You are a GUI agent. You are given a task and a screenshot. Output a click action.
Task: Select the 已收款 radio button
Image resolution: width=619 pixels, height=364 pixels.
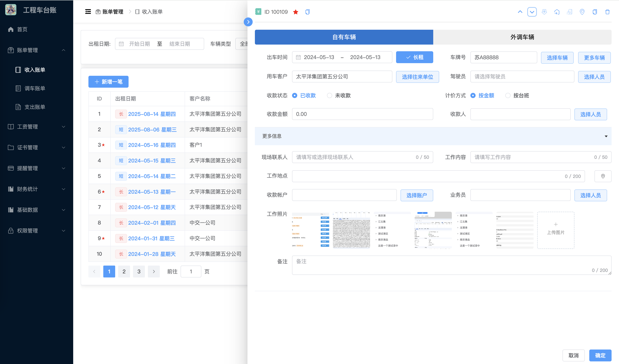coord(295,95)
